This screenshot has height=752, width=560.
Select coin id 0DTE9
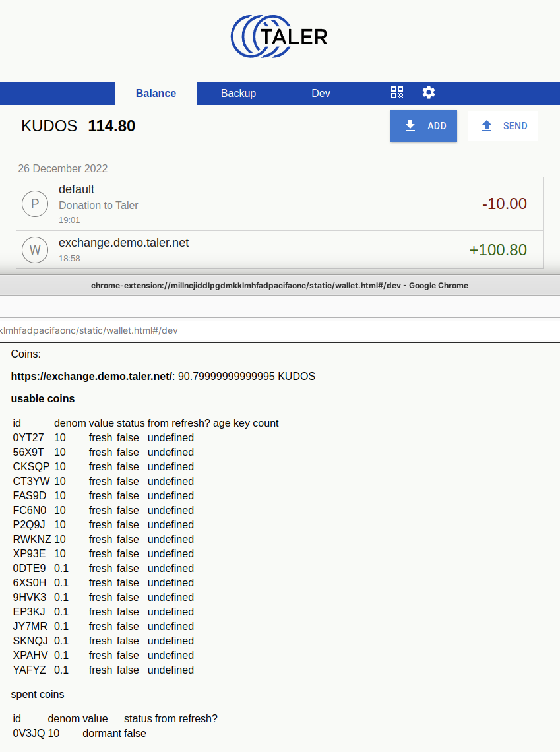click(29, 569)
